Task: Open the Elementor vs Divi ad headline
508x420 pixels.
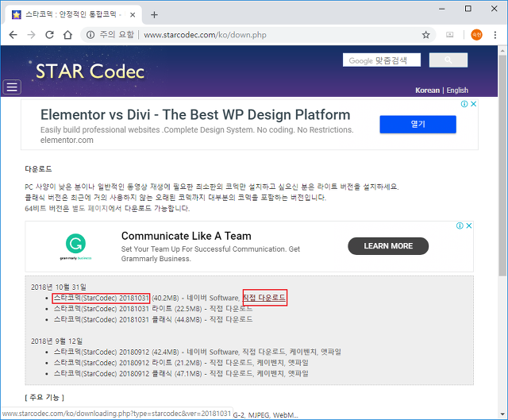Action: pos(195,114)
